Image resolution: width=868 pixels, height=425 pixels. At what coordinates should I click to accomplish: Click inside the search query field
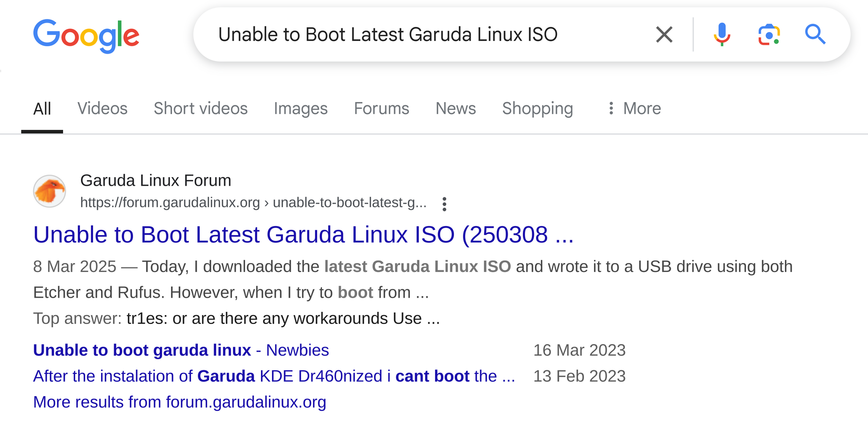click(421, 35)
